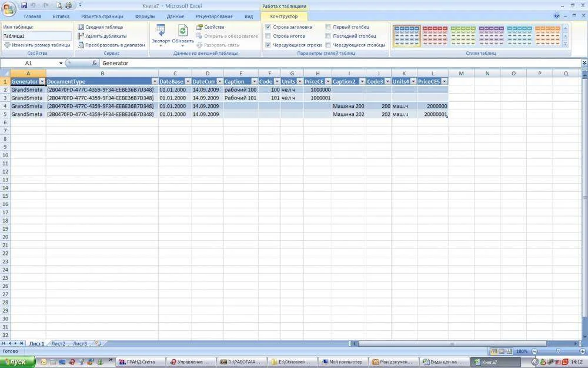588x368 pixels.
Task: Click the horizontal scrollbar
Action: pos(452,344)
